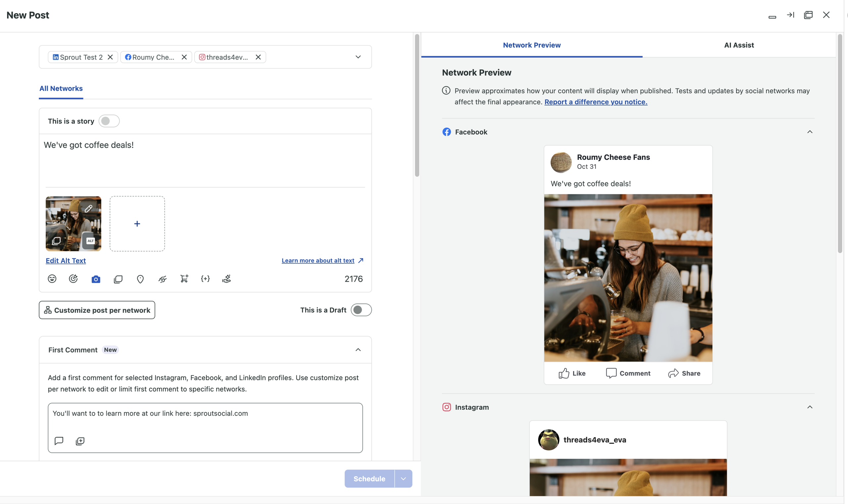Click Customize post per network button
Viewport: 848px width, 504px height.
point(97,310)
